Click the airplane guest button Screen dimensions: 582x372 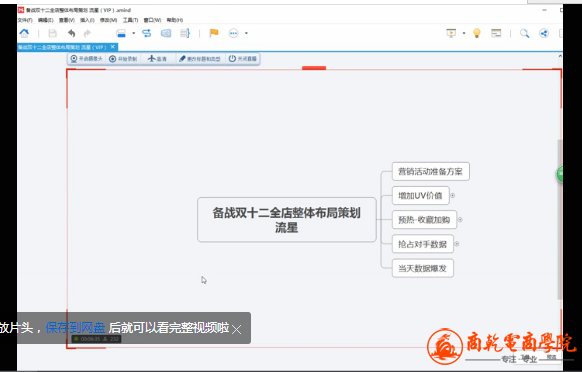[x=157, y=59]
